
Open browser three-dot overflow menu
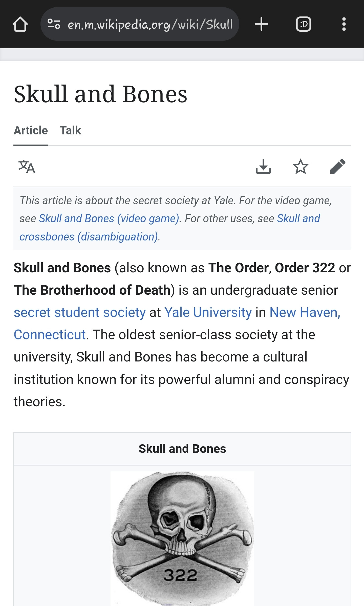[344, 24]
